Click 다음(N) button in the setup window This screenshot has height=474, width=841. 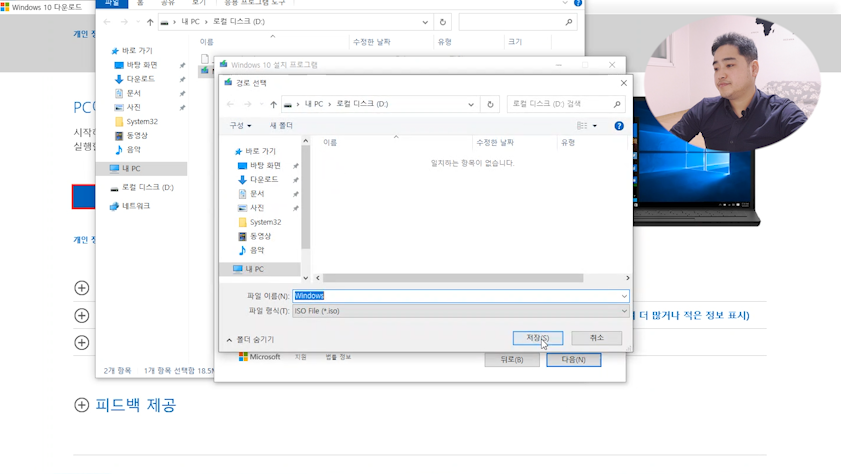tap(573, 360)
